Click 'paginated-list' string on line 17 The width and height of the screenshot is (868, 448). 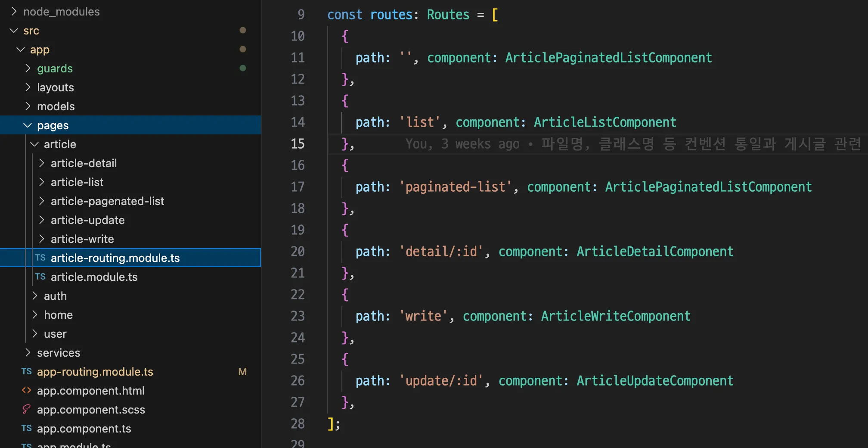point(456,187)
